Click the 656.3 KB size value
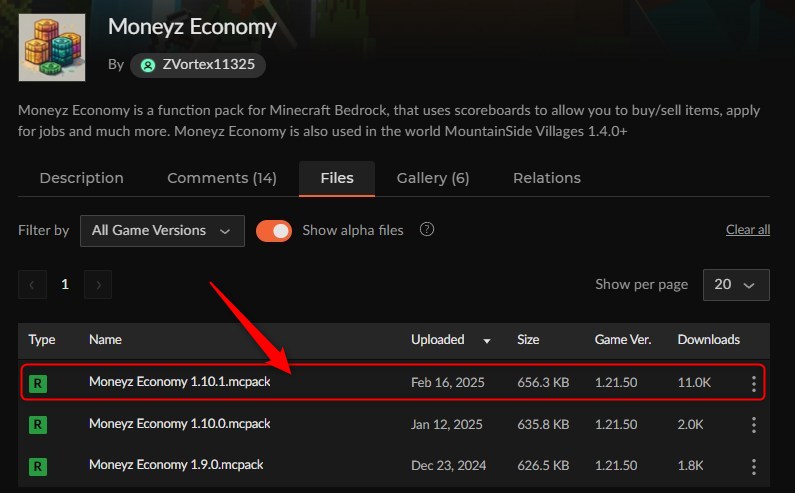This screenshot has height=493, width=795. [543, 382]
